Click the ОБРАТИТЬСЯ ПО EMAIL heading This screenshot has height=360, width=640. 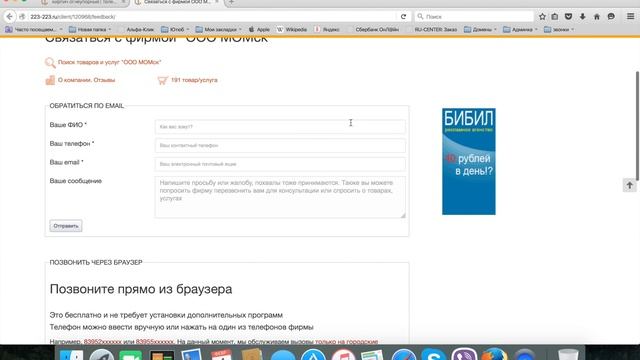[87, 106]
